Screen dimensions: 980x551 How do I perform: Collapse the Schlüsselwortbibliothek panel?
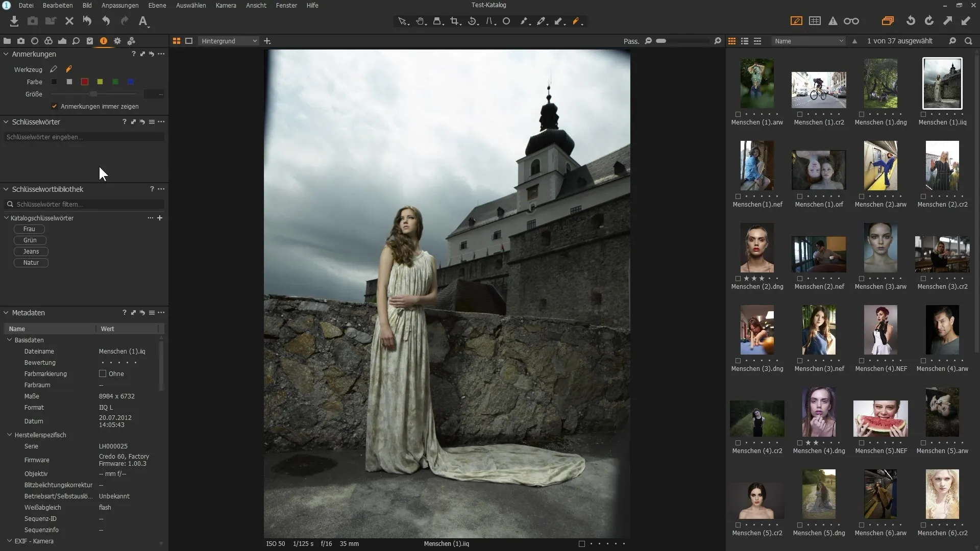tap(6, 189)
